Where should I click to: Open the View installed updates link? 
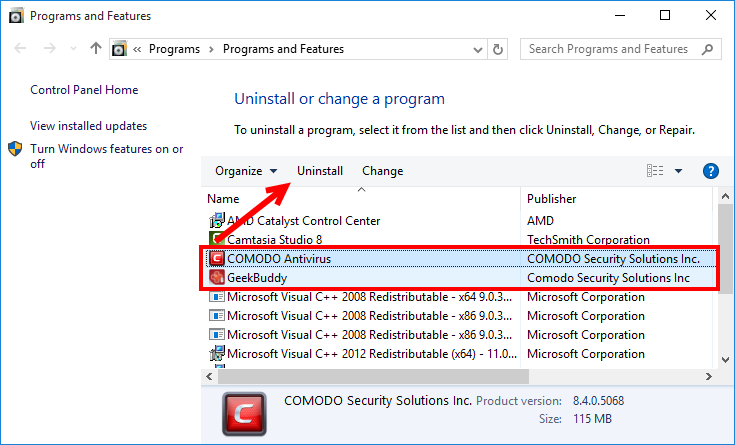pos(89,126)
